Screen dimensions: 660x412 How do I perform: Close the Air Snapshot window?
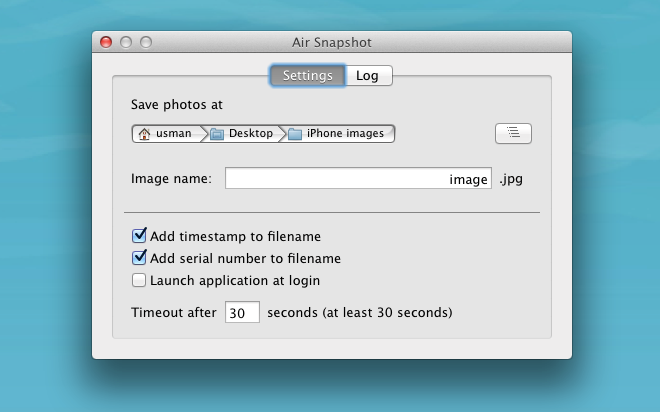[x=106, y=42]
